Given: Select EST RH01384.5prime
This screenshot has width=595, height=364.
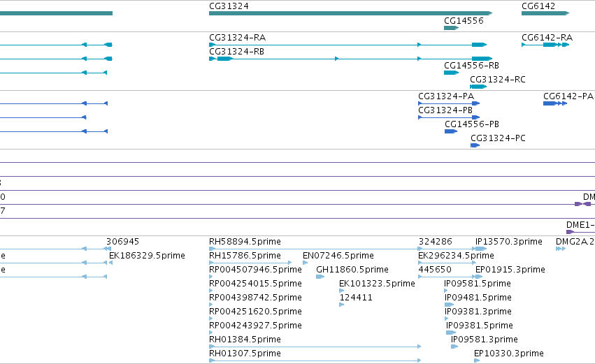Looking at the screenshot, I should click(245, 340).
